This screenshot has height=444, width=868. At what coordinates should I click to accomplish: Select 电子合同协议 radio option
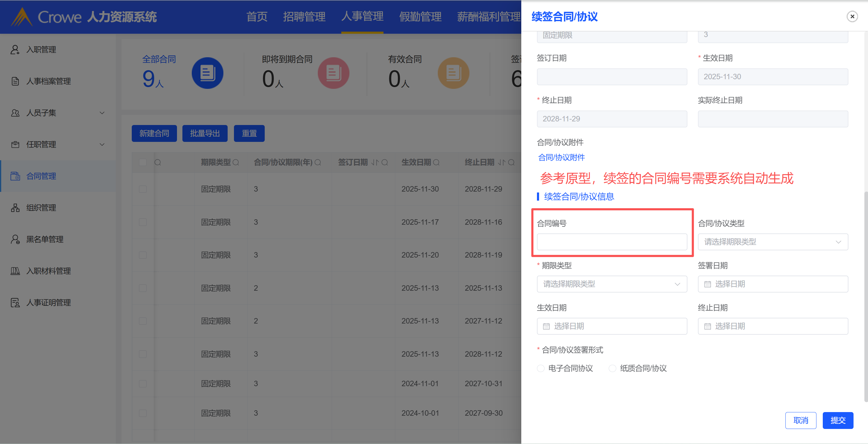pos(541,369)
